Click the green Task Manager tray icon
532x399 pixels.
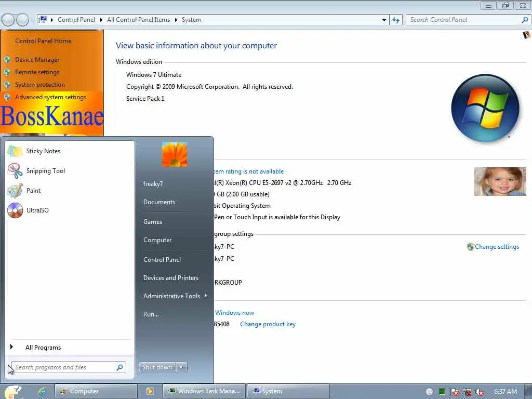(x=442, y=392)
